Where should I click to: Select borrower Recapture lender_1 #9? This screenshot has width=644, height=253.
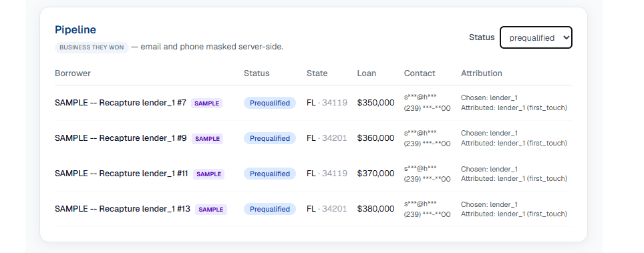coord(120,138)
